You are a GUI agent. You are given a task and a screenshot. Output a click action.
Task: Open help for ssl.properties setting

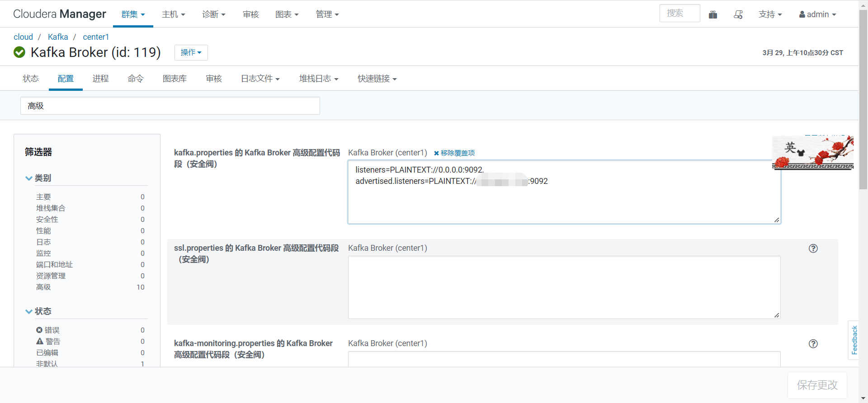[813, 248]
